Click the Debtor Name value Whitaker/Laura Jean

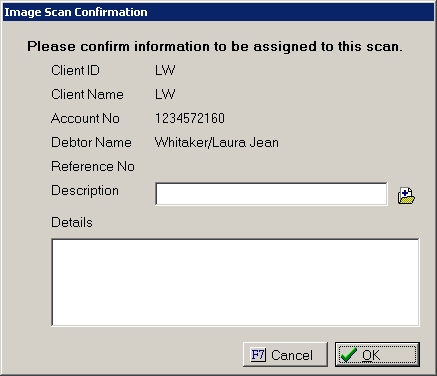pos(217,142)
